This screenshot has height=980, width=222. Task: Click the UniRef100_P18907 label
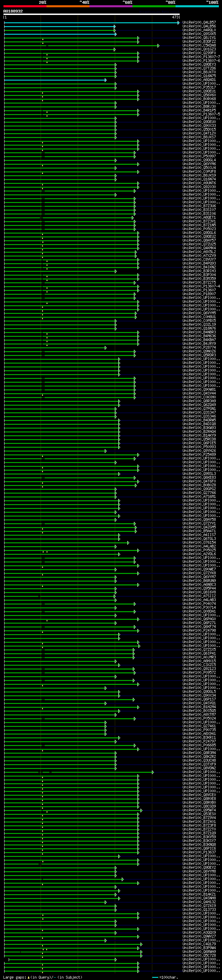(x=199, y=294)
